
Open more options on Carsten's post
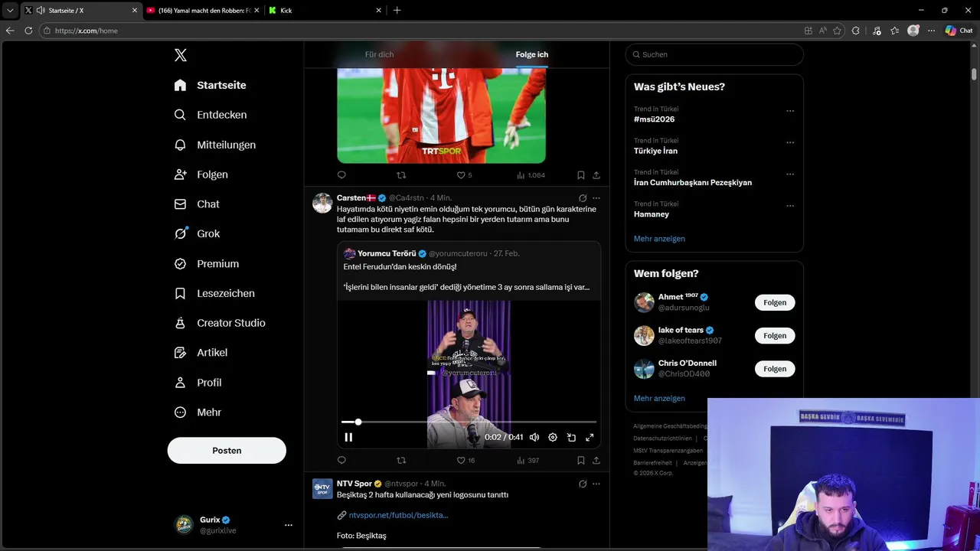pos(596,198)
